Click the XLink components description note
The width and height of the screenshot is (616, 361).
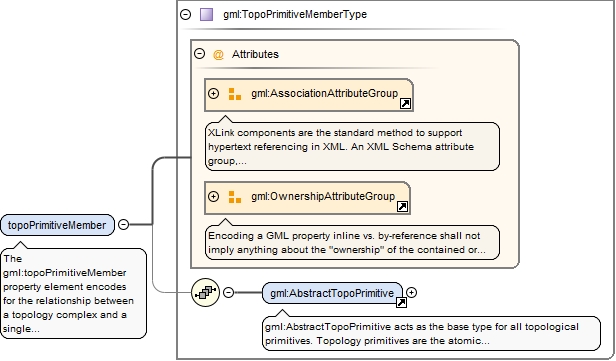tap(352, 147)
